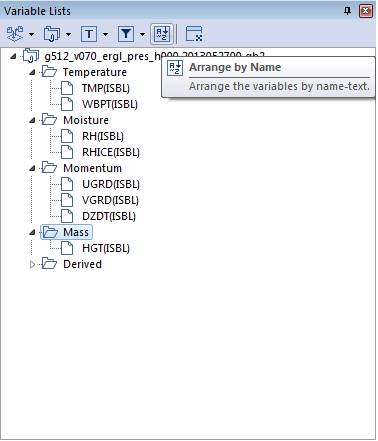Click the UGRD(ISBL) document icon
Image resolution: width=378 pixels, height=441 pixels.
pyautogui.click(x=67, y=184)
